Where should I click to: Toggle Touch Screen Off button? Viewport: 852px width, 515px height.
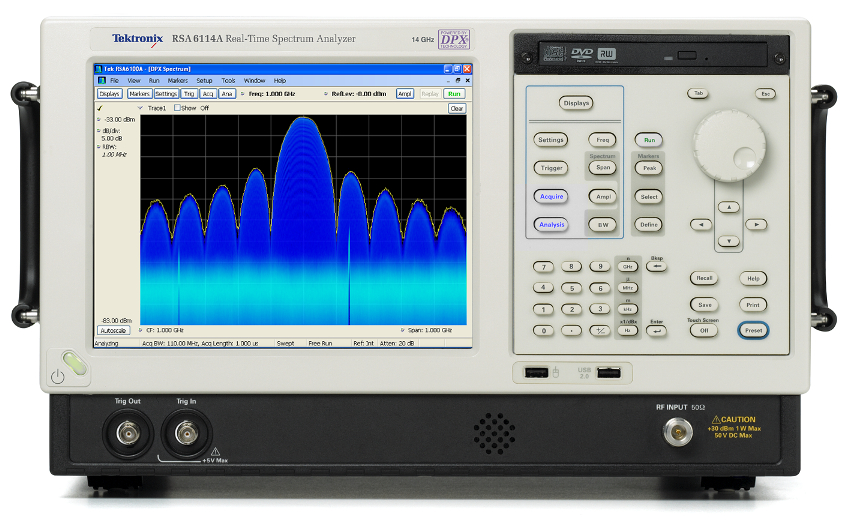[x=704, y=330]
